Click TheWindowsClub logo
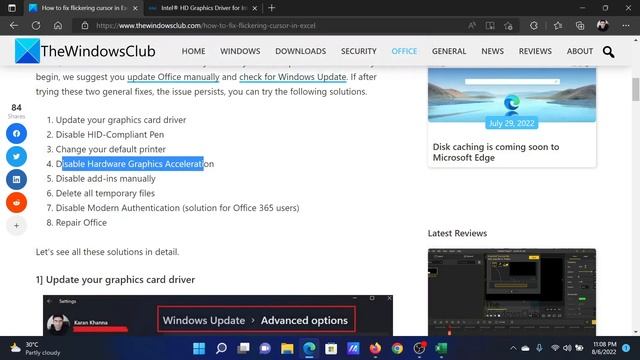 [x=85, y=51]
